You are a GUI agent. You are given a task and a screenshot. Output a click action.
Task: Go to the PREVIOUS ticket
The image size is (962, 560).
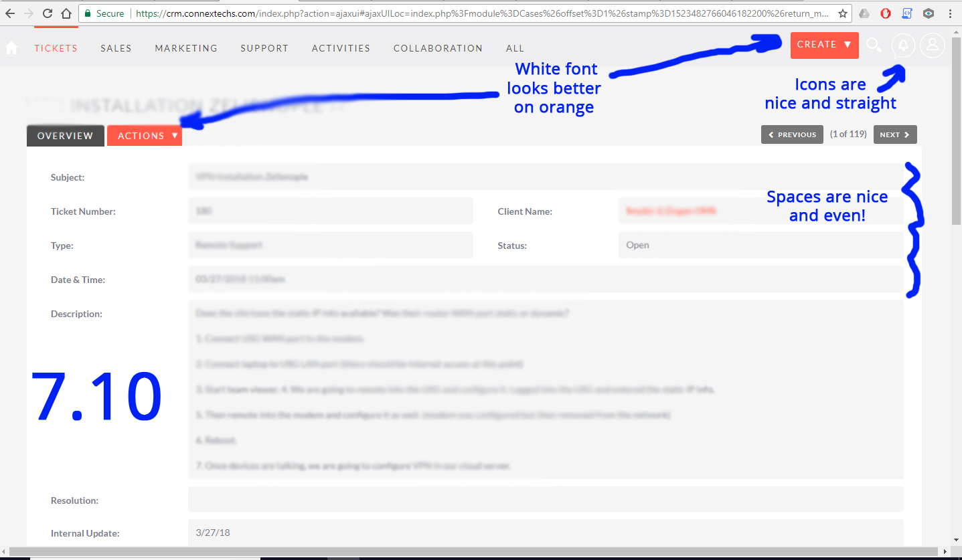tap(792, 134)
